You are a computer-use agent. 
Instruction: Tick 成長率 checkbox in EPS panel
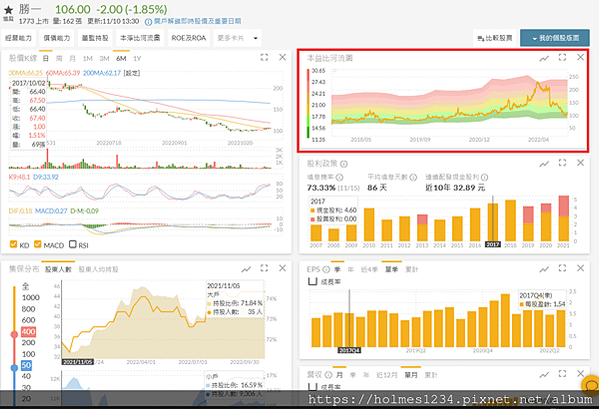[x=312, y=281]
